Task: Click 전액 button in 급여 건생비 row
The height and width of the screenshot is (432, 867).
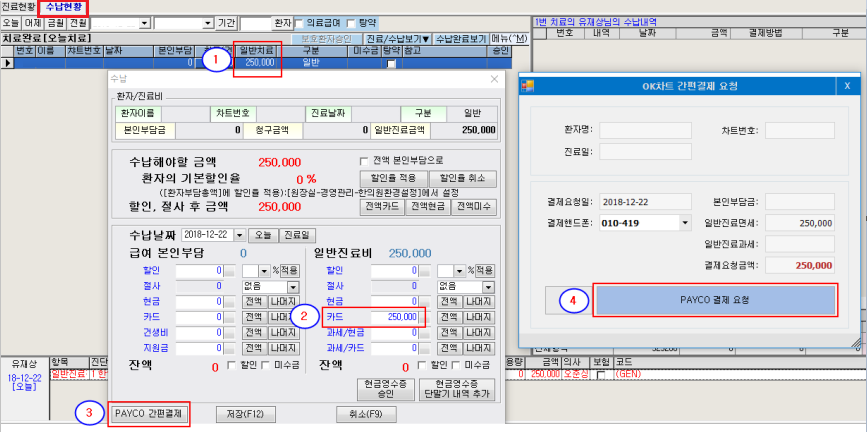Action: (x=254, y=333)
